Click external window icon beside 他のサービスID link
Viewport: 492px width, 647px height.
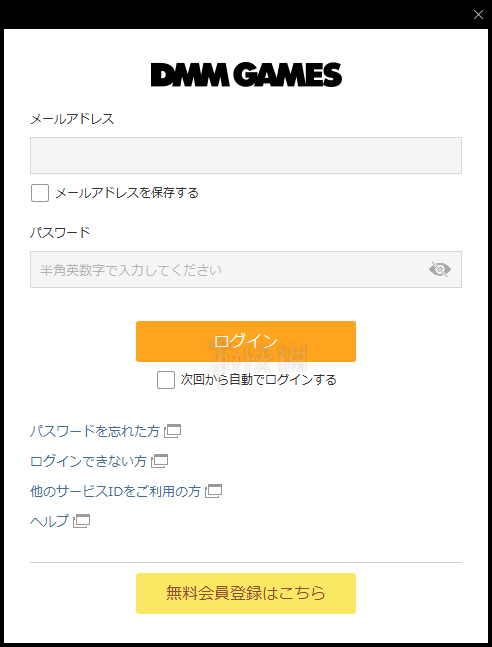(x=214, y=491)
